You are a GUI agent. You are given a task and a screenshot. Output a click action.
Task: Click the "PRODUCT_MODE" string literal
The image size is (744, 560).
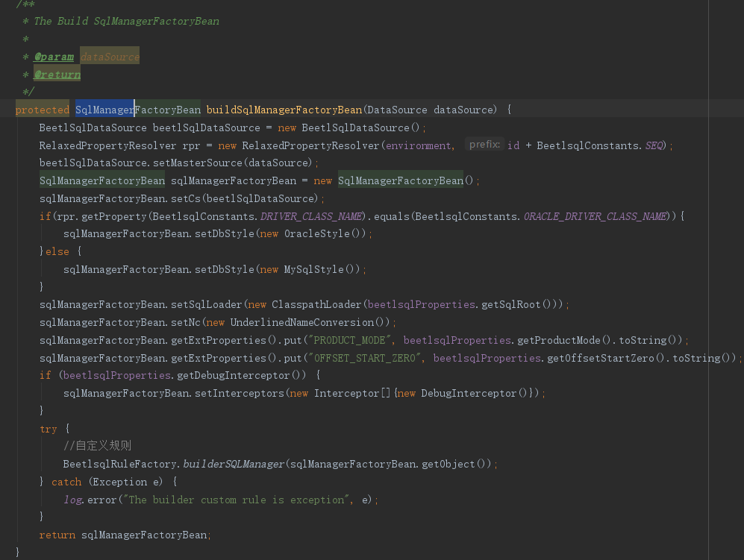tap(350, 340)
